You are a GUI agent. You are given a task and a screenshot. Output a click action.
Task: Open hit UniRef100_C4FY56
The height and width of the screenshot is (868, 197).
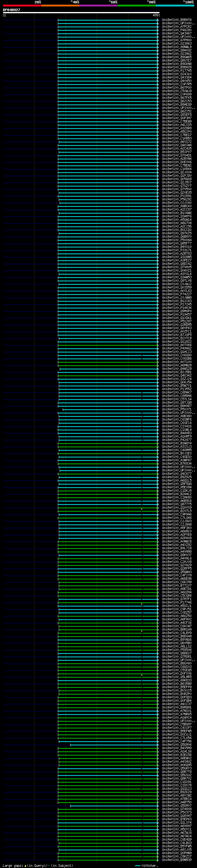pos(176,741)
